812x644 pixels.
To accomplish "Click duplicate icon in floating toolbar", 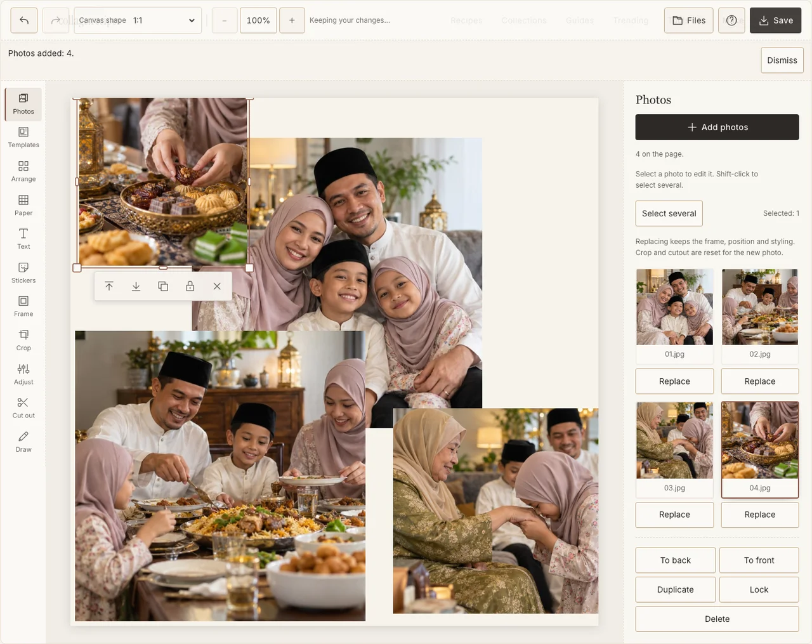I will [x=163, y=286].
